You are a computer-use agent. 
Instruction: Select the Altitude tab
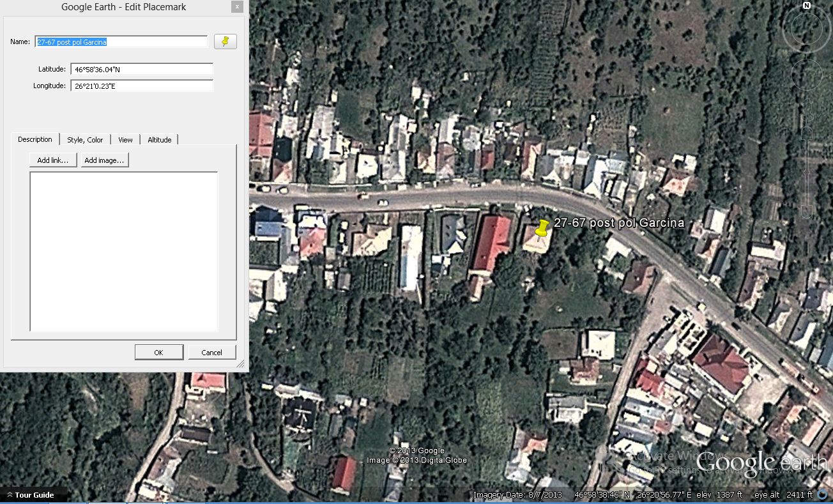tap(159, 140)
